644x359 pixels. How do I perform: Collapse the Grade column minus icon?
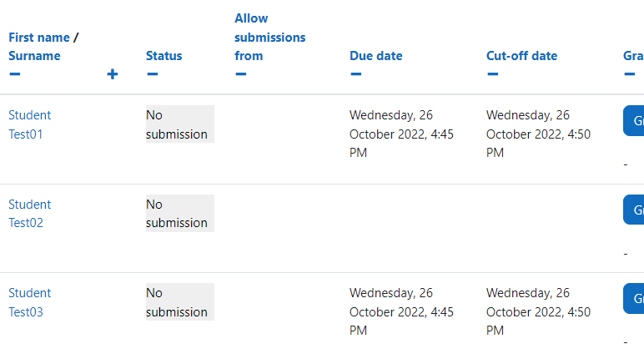click(x=630, y=74)
